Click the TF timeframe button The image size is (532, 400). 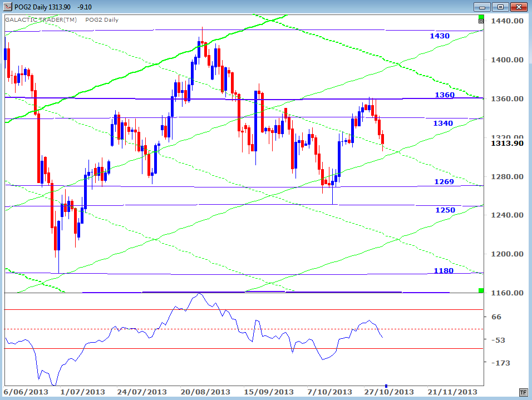pyautogui.click(x=523, y=392)
